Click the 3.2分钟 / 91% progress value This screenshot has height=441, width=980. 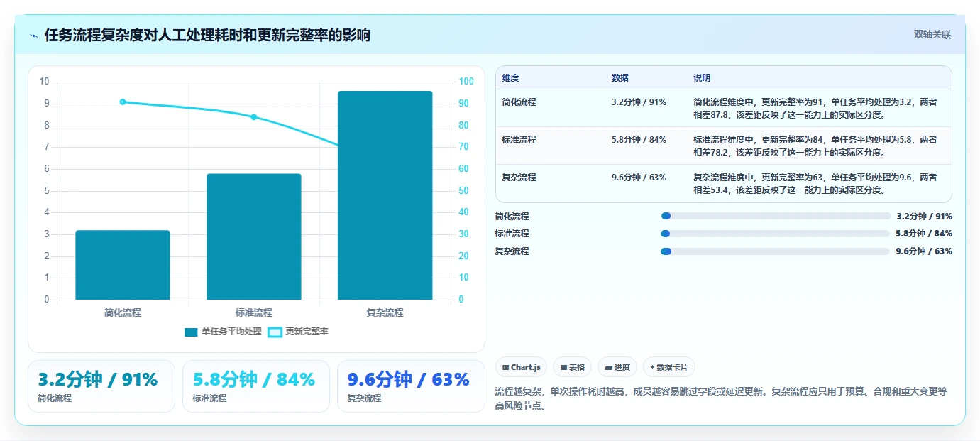(x=925, y=217)
